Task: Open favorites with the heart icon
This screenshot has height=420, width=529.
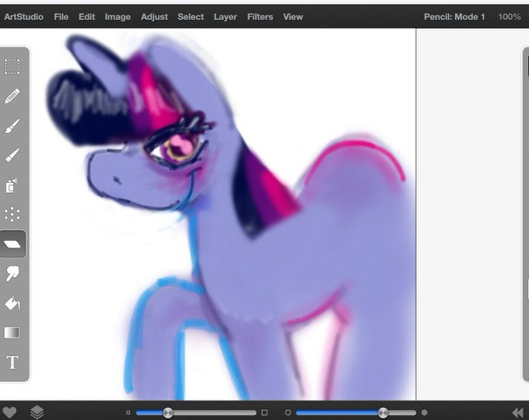Action: tap(9, 412)
